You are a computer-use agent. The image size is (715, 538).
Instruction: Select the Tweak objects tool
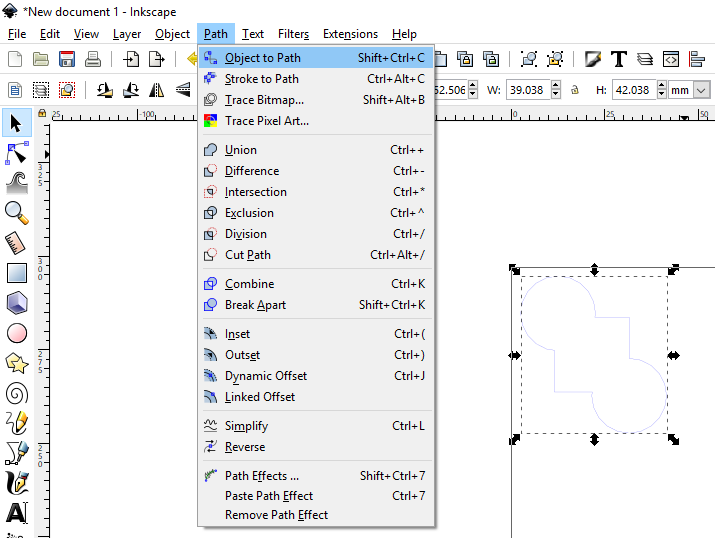tap(16, 183)
